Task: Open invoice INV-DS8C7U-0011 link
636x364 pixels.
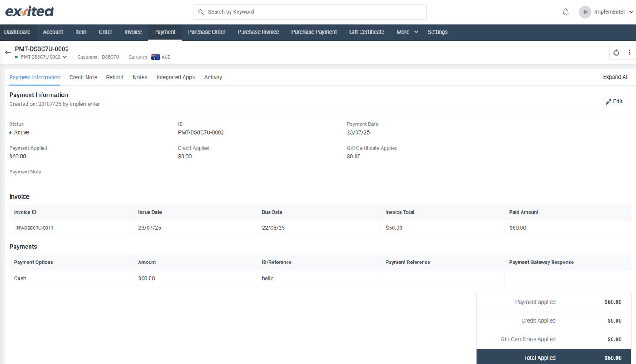Action: point(34,228)
